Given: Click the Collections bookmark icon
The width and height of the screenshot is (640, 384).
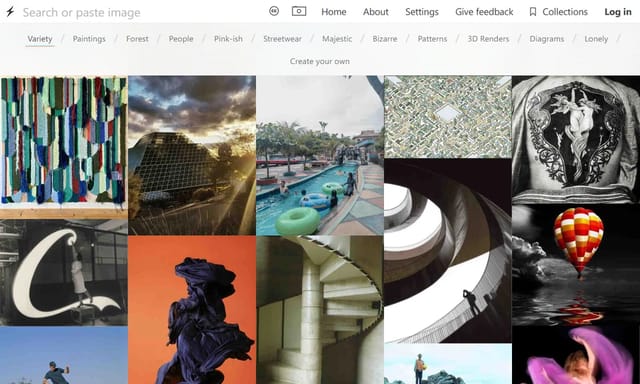Looking at the screenshot, I should 533,12.
